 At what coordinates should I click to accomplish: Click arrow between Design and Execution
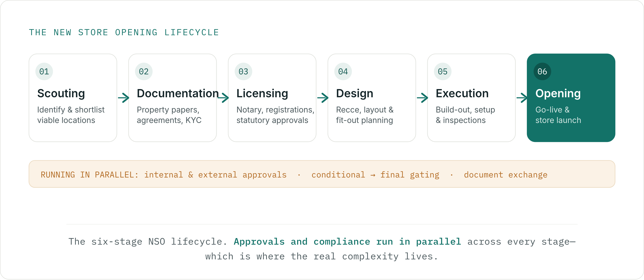[x=422, y=98]
